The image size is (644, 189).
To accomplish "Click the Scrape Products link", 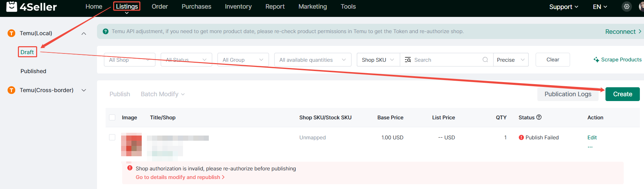I will click(618, 60).
